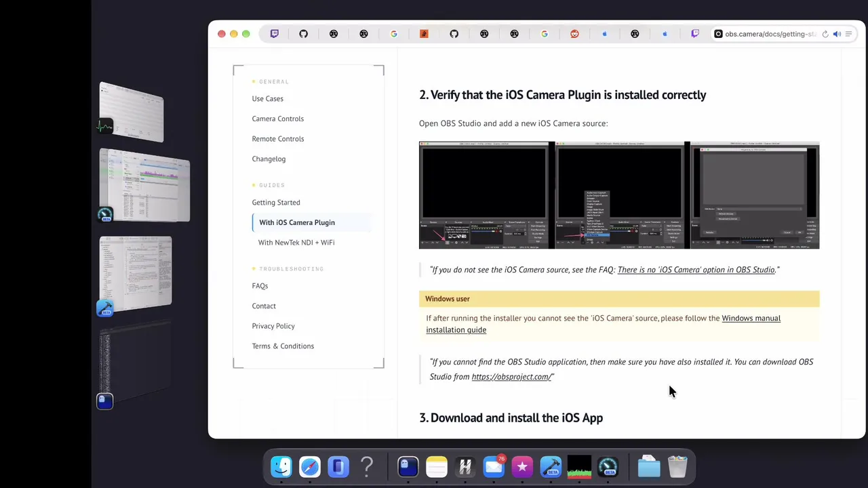Click the third OBS properties screenshot
868x488 pixels.
755,195
